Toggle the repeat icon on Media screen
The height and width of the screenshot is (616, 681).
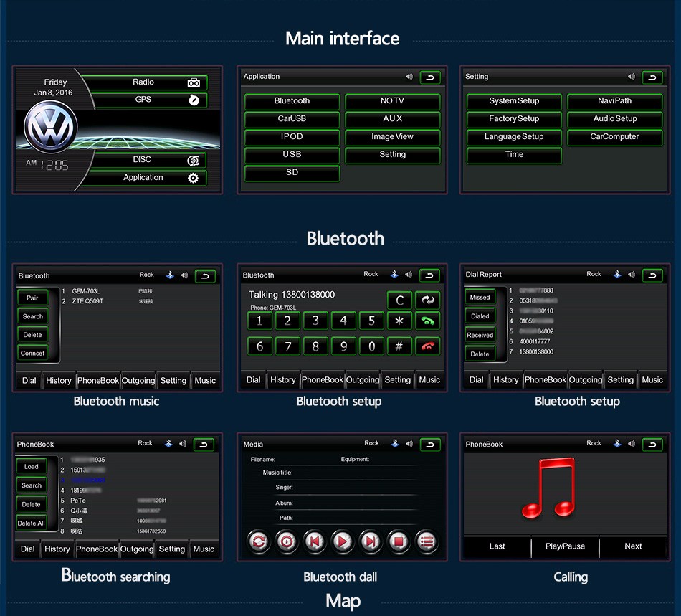[258, 541]
